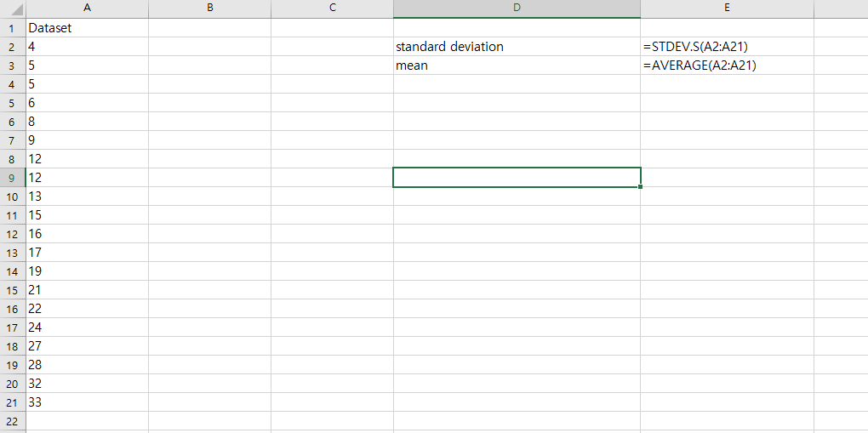Select row 1 header
Viewport: 868px width, 433px height.
[13, 28]
